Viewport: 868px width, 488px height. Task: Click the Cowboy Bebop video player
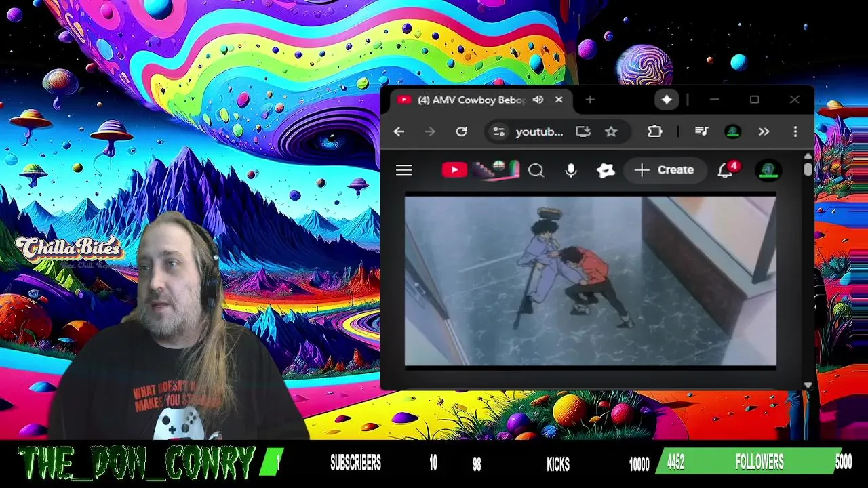point(591,281)
